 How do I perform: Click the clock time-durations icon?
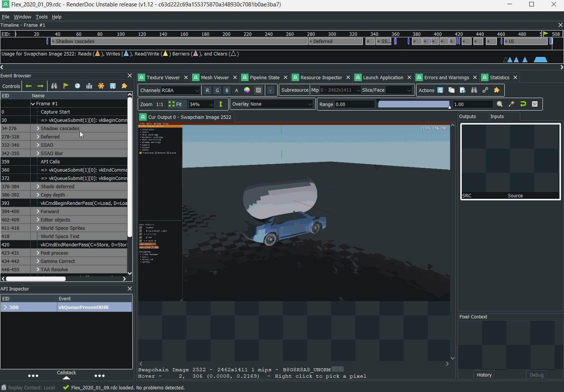point(78,86)
